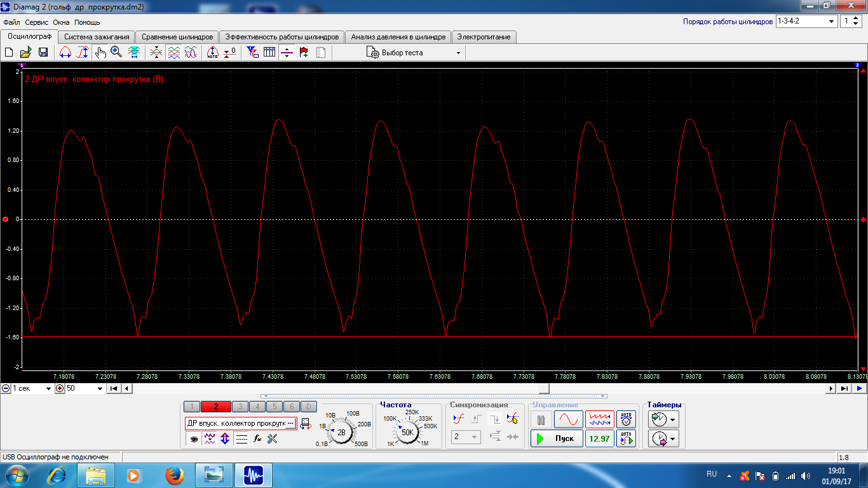Viewport: 868px width, 488px height.
Task: Click the Частота knob showing 50K
Action: [x=407, y=432]
